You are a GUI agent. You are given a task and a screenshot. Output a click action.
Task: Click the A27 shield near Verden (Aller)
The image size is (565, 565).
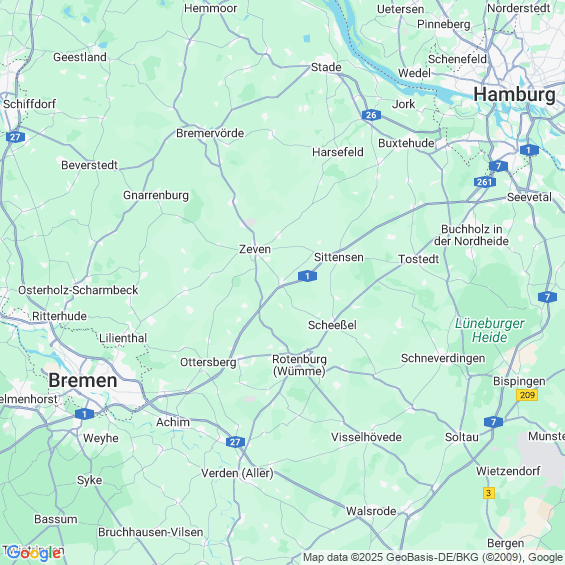point(235,442)
